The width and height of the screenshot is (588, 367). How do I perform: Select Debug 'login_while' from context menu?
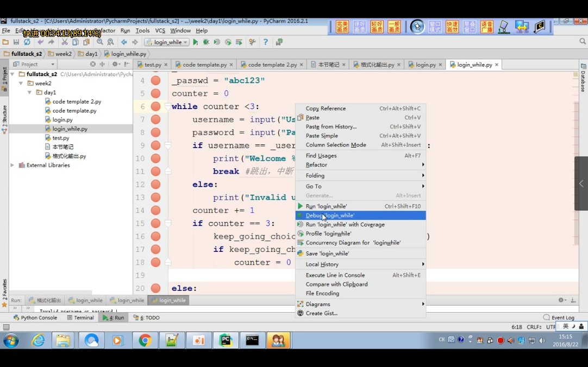coord(330,216)
